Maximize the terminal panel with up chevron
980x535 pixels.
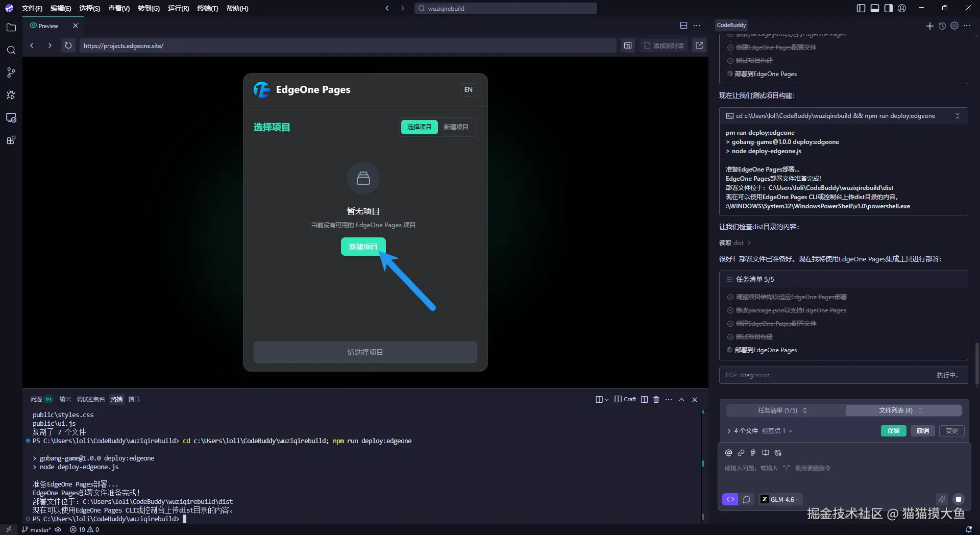coord(681,399)
